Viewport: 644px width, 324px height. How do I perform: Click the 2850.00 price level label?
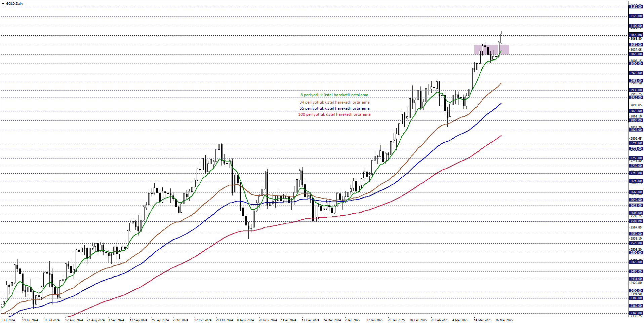tap(636, 120)
